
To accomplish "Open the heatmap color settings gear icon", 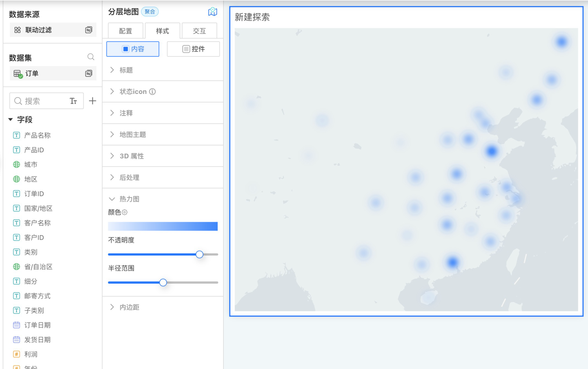I will pos(125,212).
